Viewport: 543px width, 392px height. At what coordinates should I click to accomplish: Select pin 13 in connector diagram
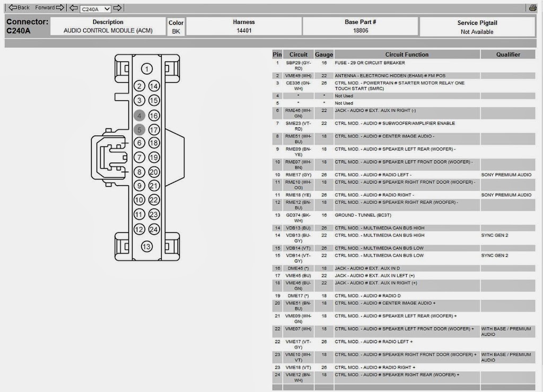coord(146,247)
